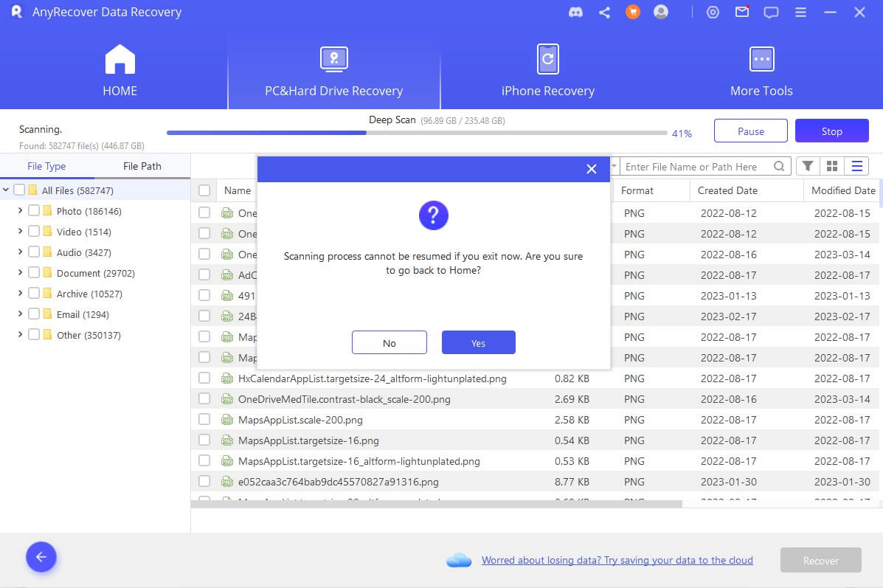883x588 pixels.
Task: Pause the deep scan
Action: [x=750, y=131]
